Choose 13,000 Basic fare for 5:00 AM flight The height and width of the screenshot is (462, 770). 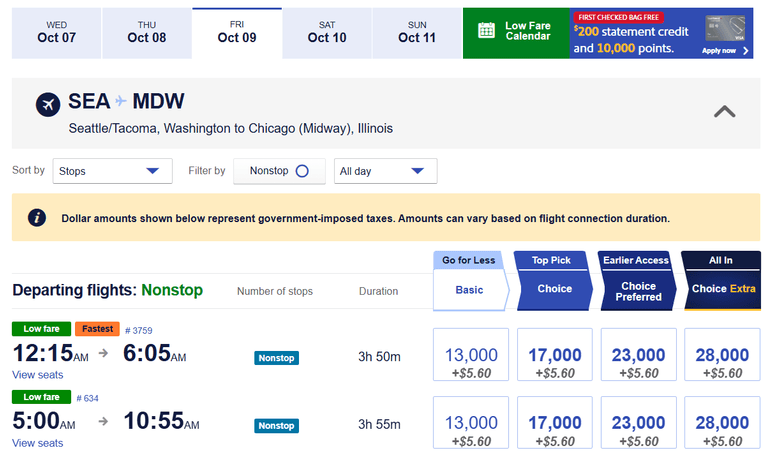pyautogui.click(x=471, y=422)
